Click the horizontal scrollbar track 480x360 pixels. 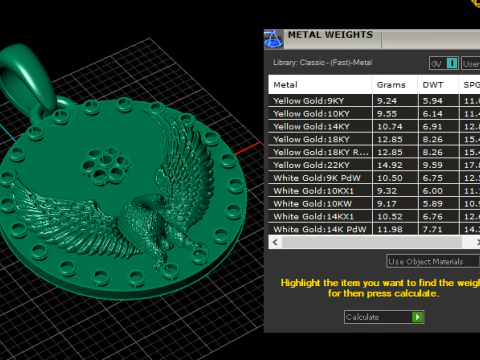(372, 242)
